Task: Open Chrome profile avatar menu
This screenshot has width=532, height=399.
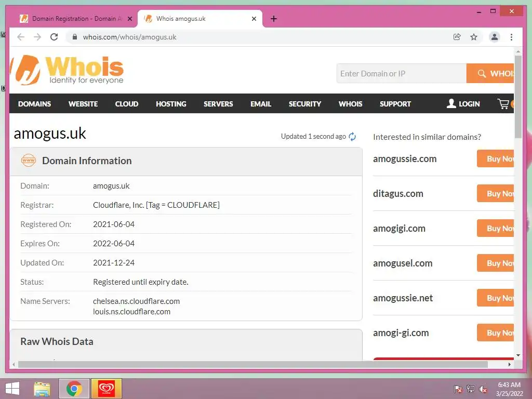Action: coord(495,37)
